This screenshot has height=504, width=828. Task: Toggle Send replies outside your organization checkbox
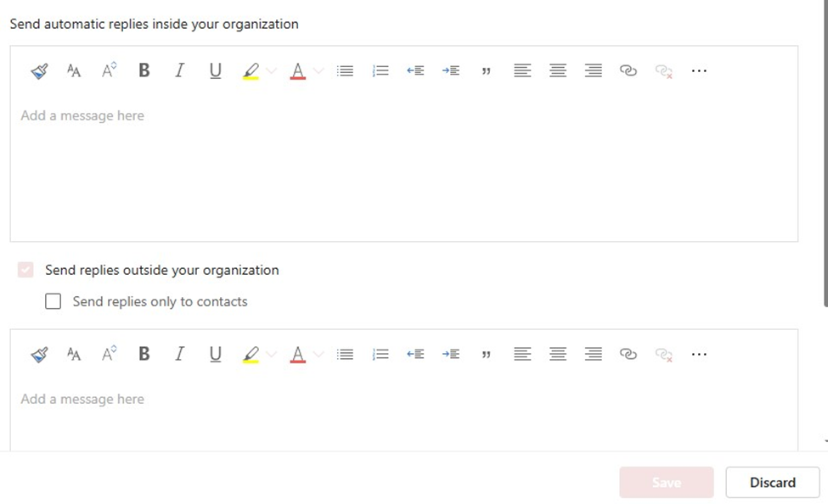point(25,270)
